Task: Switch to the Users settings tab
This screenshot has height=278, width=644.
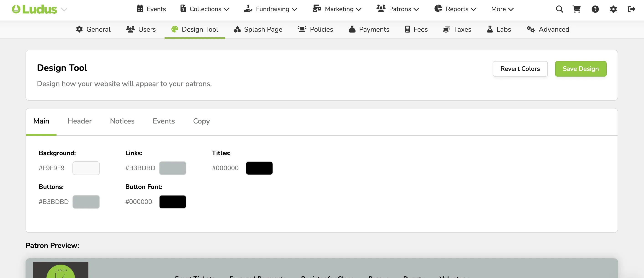Action: (141, 29)
